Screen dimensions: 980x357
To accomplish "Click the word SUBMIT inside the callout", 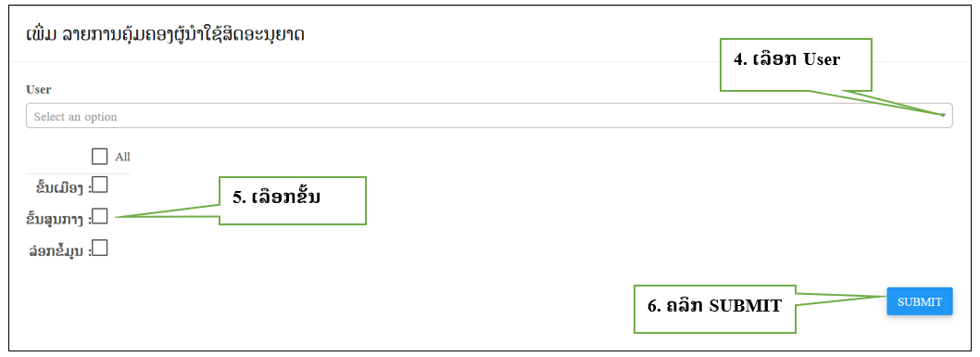I will pos(747,306).
